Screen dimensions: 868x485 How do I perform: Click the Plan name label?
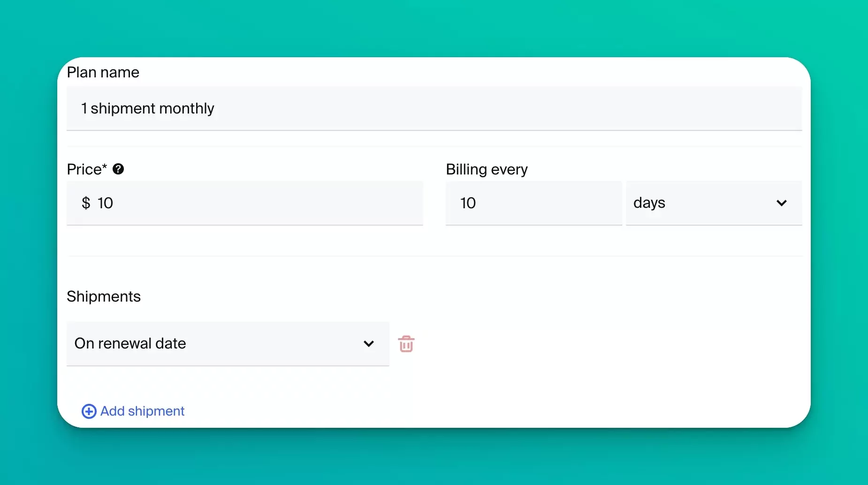[x=103, y=72]
